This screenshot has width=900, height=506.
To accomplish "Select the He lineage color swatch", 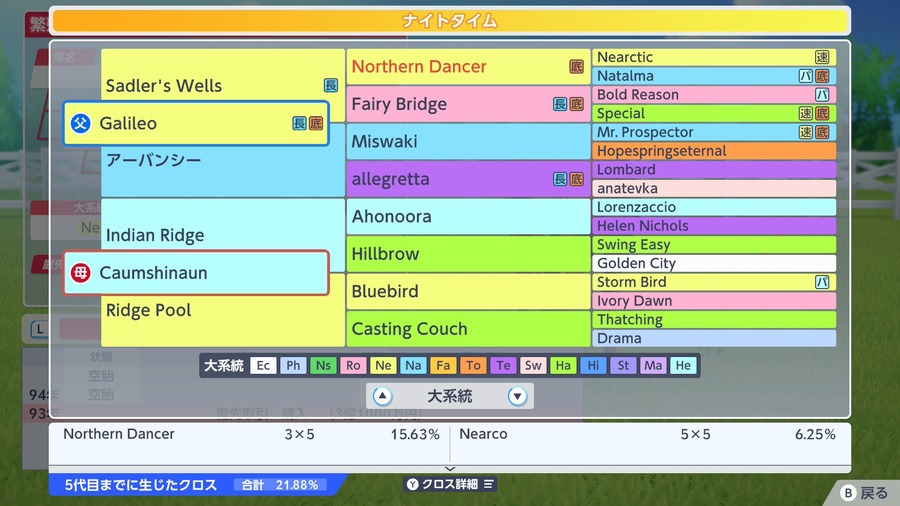I will pos(683,365).
